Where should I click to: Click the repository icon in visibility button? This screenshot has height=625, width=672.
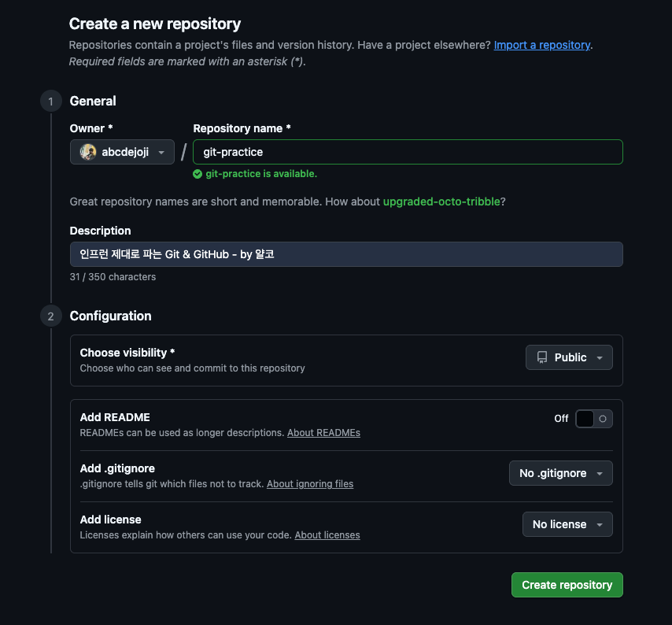click(542, 357)
